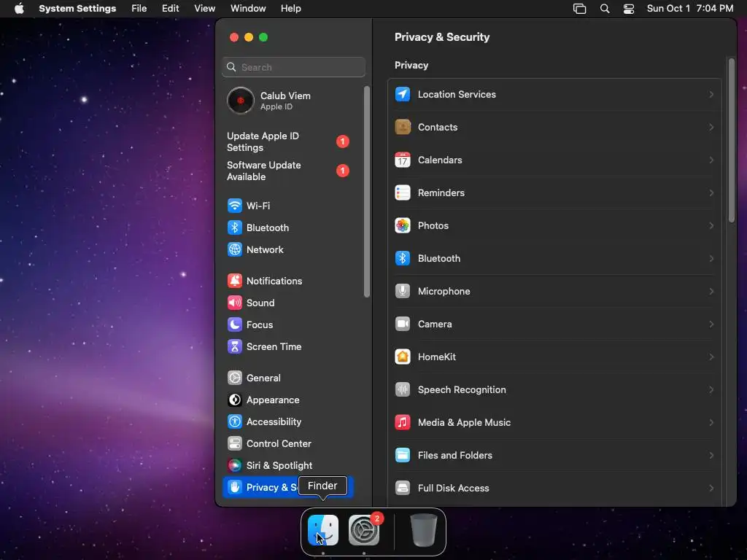Click the Network globe icon
Image resolution: width=747 pixels, height=560 pixels.
[x=234, y=249]
